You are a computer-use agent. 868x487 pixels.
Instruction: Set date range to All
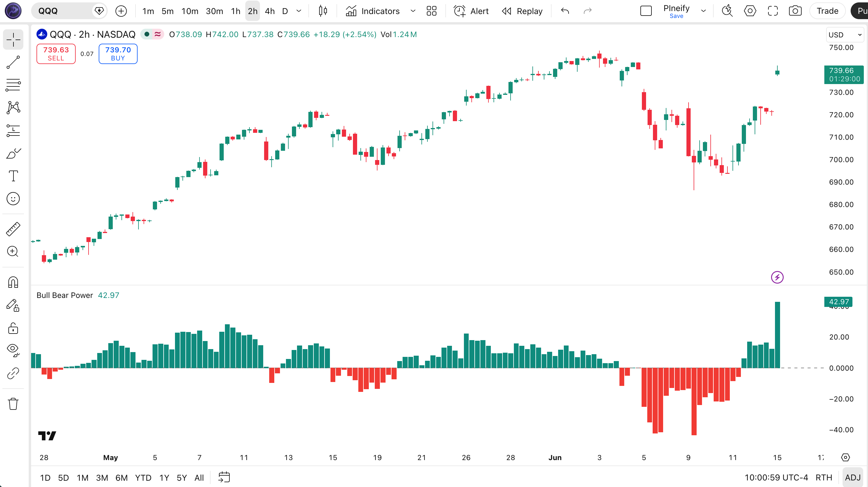point(199,477)
